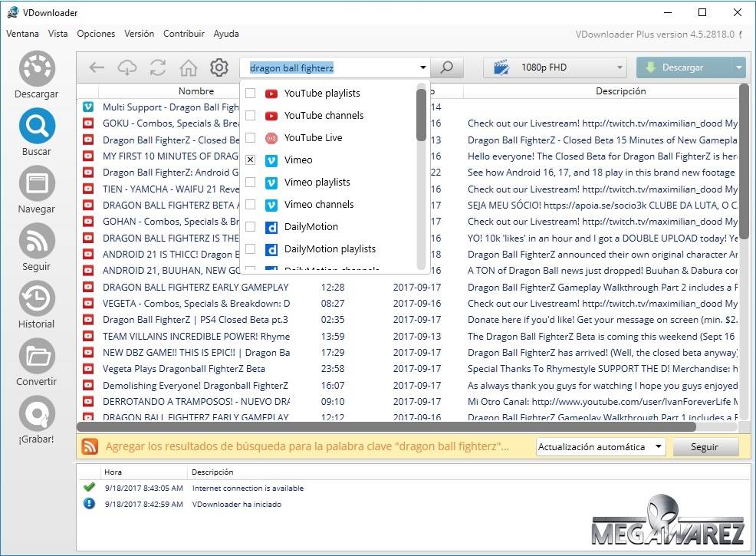The width and height of the screenshot is (756, 556).
Task: Enable the Vimeo channels checkbox
Action: click(250, 205)
